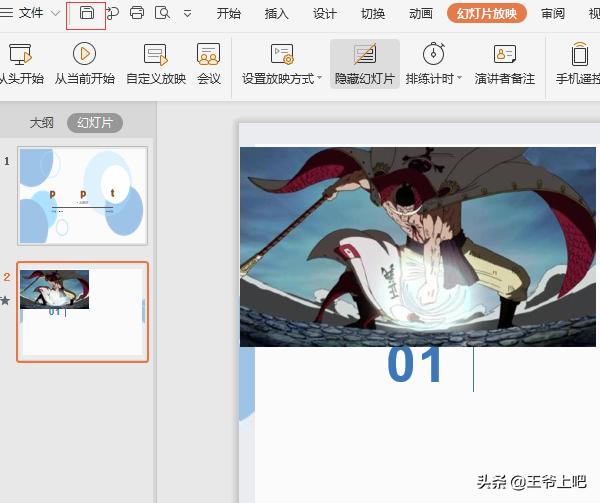This screenshot has height=503, width=600.
Task: Switch panel to Outline (大纲) view
Action: [42, 123]
